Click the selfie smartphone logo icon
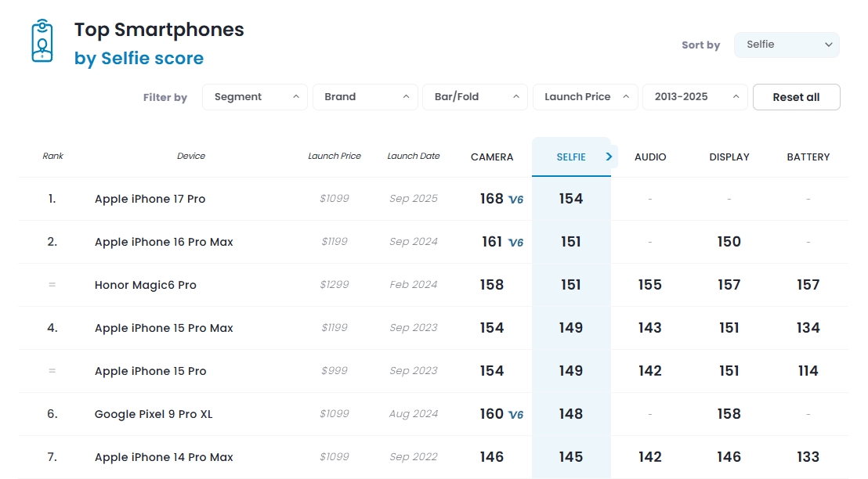This screenshot has height=479, width=868. (x=42, y=41)
